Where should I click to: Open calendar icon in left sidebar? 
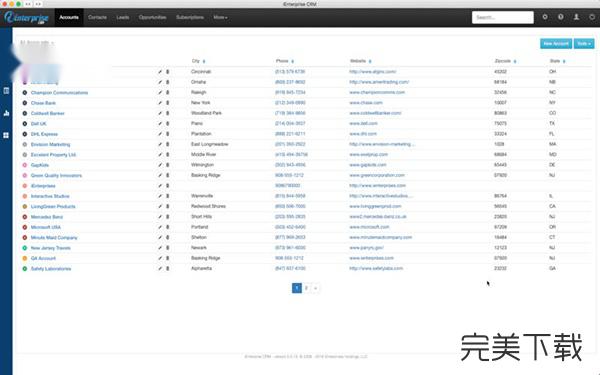6,91
